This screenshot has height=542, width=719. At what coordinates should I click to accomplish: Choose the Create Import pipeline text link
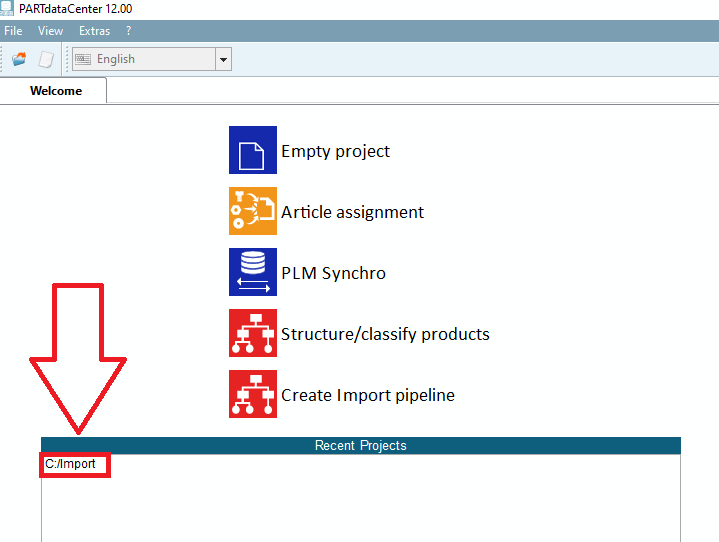pos(368,395)
